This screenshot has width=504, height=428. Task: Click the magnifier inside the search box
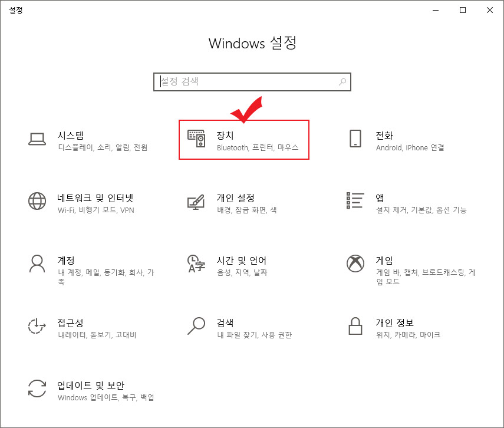342,82
